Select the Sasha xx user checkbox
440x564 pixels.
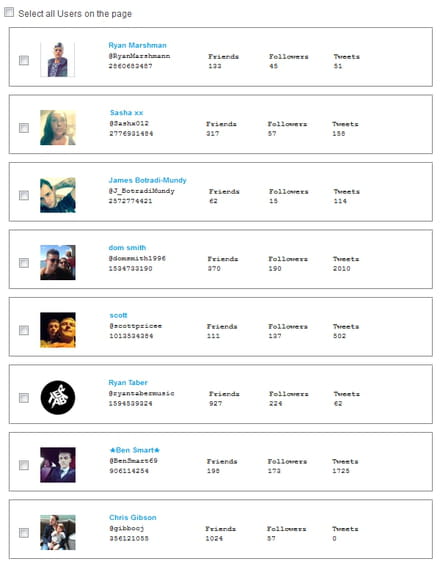[24, 128]
